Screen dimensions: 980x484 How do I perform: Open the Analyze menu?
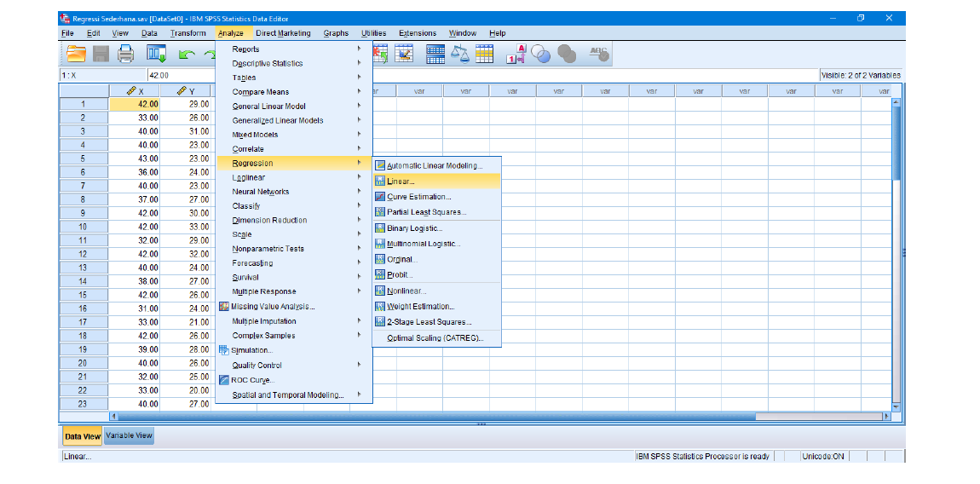pos(231,33)
